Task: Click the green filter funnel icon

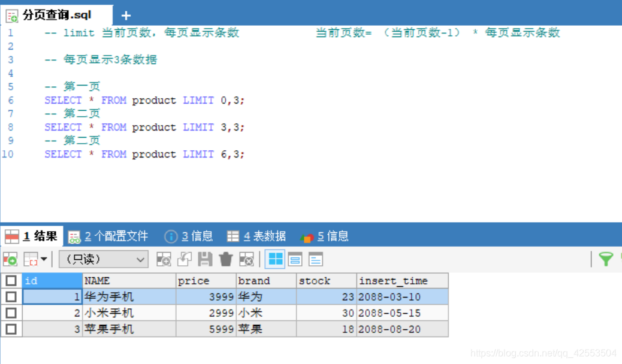Action: (606, 259)
